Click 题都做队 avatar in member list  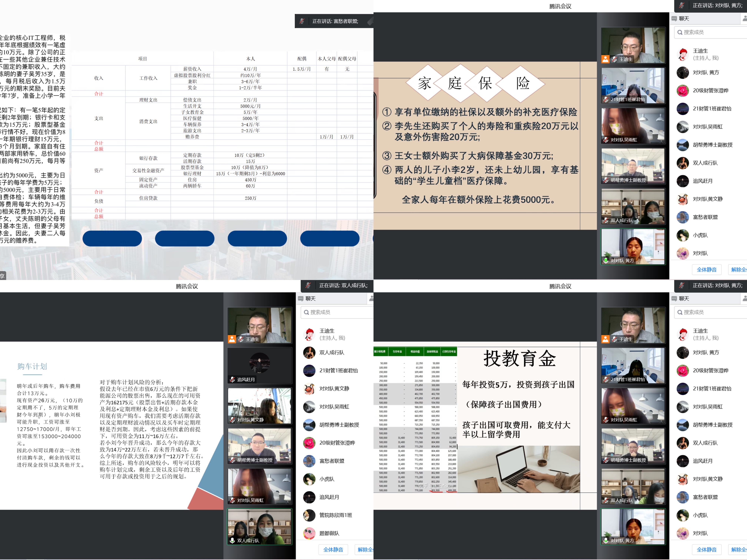pyautogui.click(x=309, y=533)
